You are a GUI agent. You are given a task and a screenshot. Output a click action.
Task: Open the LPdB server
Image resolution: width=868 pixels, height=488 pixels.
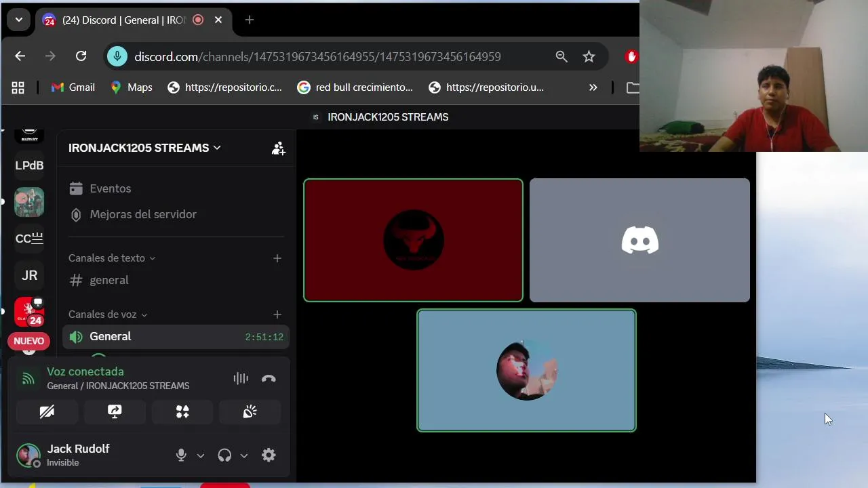(29, 165)
